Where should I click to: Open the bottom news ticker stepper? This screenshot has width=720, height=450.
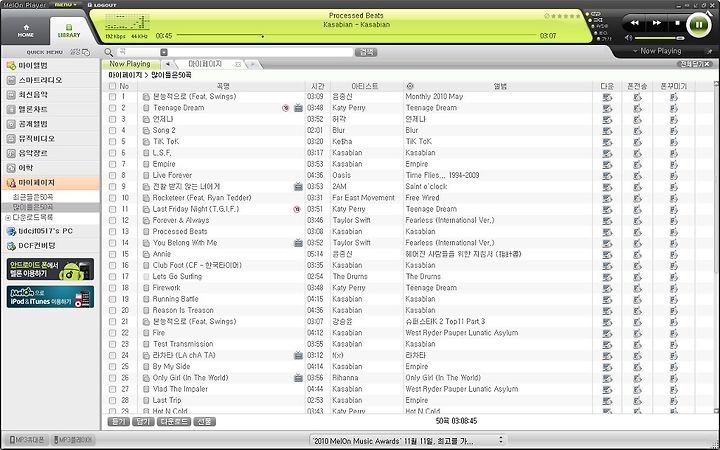point(501,440)
